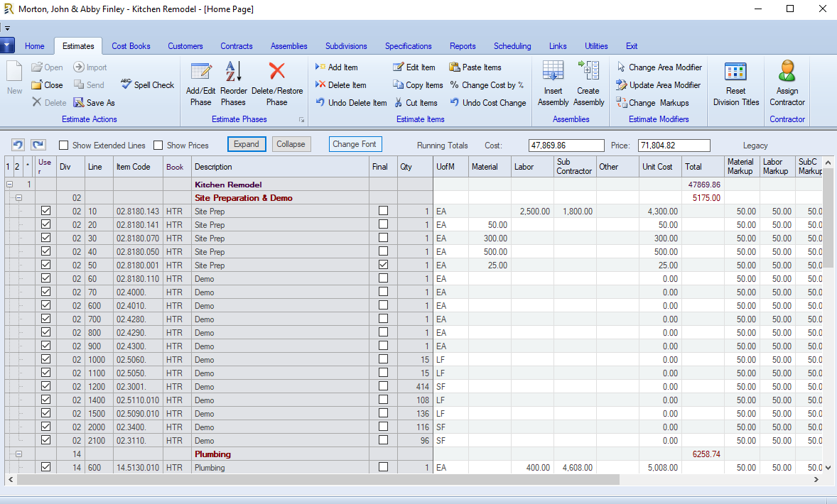Image resolution: width=837 pixels, height=504 pixels.
Task: Click Edit Item
Action: point(414,67)
